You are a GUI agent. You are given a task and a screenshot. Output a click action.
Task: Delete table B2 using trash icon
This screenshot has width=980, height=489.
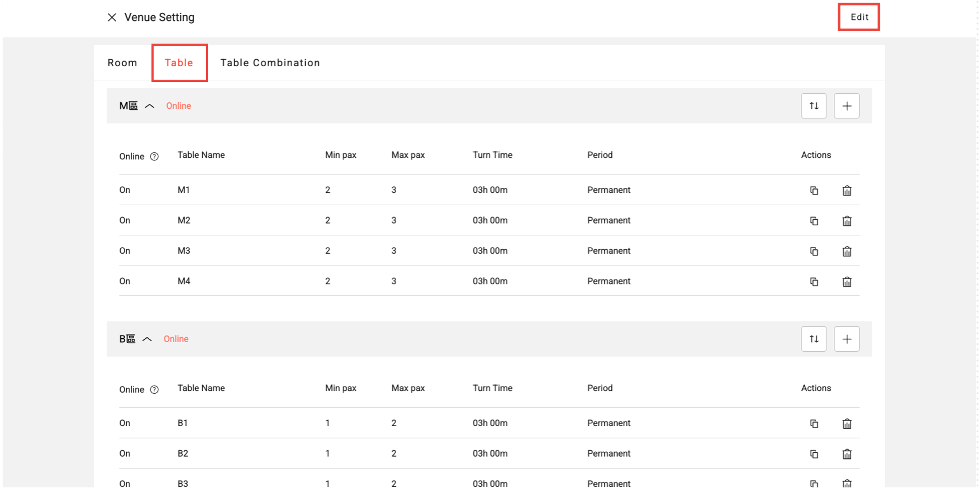[x=847, y=455]
